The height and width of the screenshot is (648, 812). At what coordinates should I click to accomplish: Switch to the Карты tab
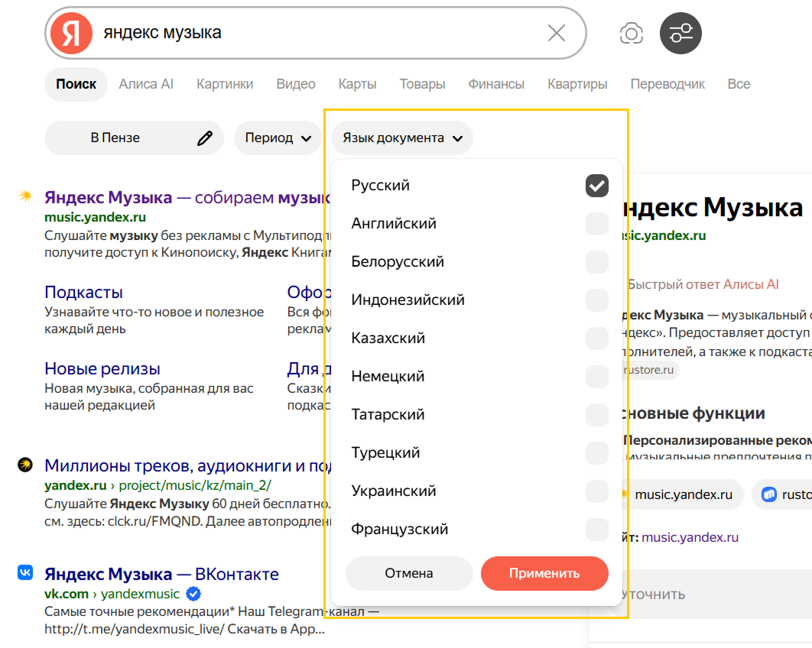pyautogui.click(x=357, y=84)
